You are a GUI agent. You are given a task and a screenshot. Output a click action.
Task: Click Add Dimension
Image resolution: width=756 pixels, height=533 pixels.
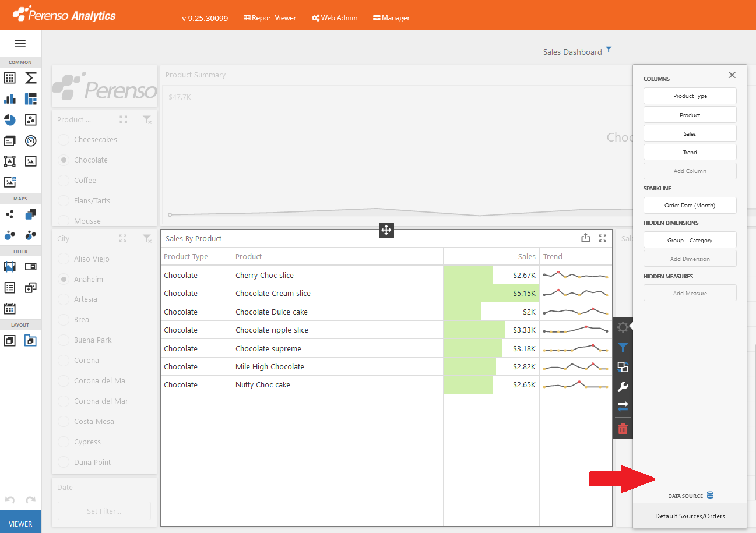(690, 259)
